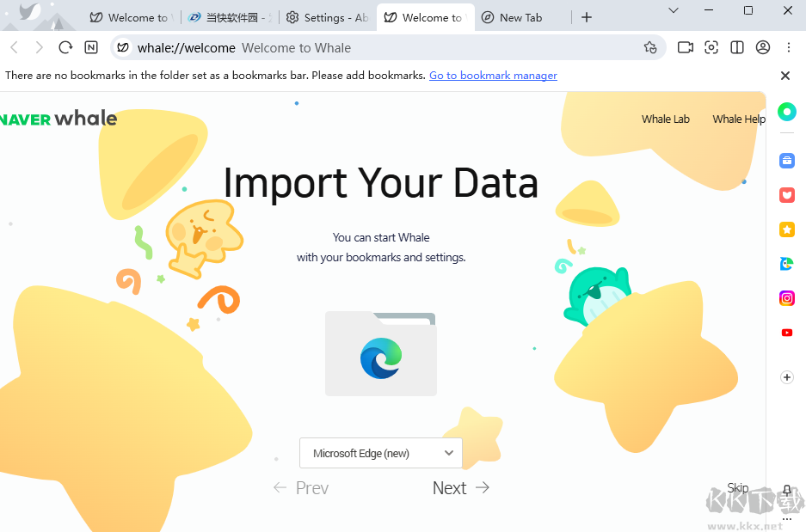
Task: Open the Whale Help menu link
Action: coord(739,119)
